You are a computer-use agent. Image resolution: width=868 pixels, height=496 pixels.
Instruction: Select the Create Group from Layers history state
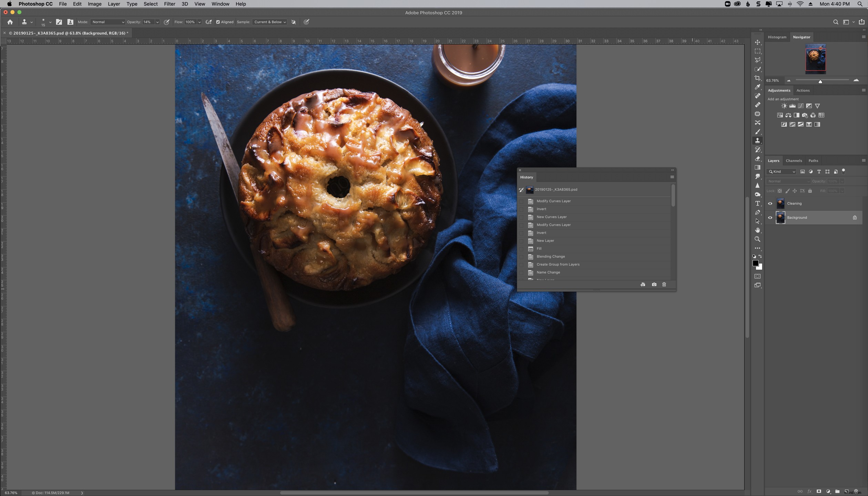(x=558, y=265)
